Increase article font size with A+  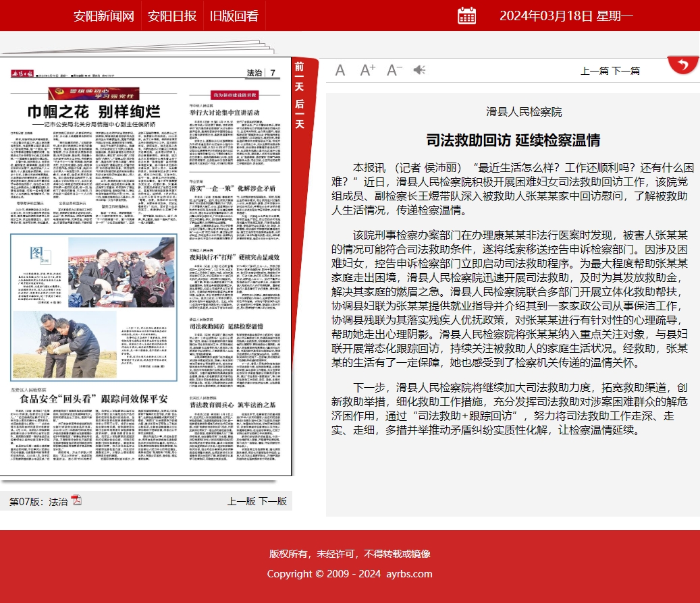367,70
